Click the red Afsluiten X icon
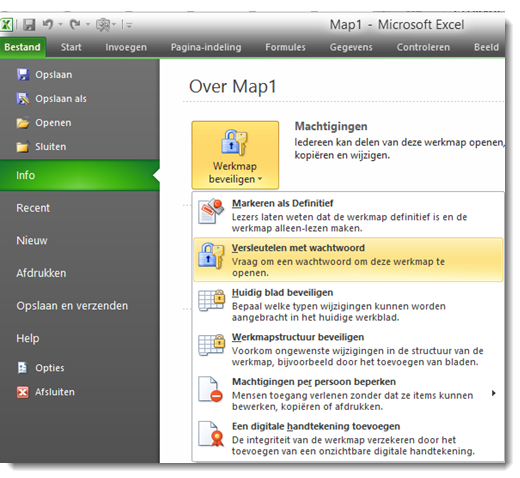Viewport: 520px width, 478px height. click(x=23, y=392)
